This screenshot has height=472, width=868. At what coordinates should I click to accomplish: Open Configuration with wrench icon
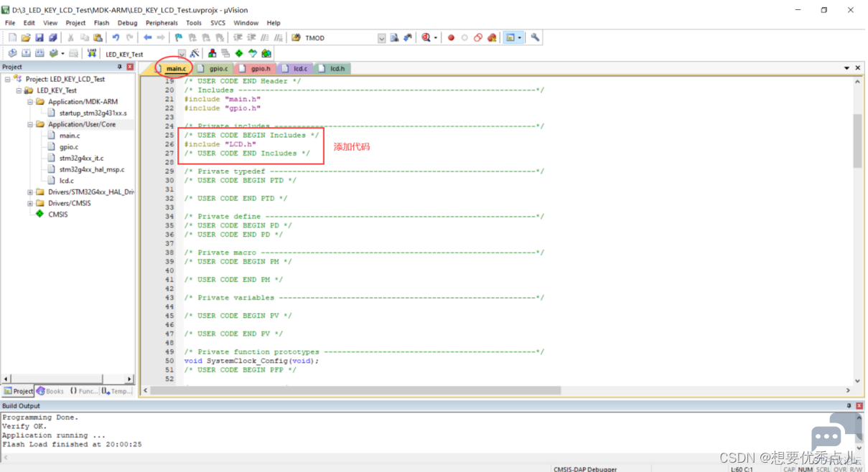pos(535,38)
